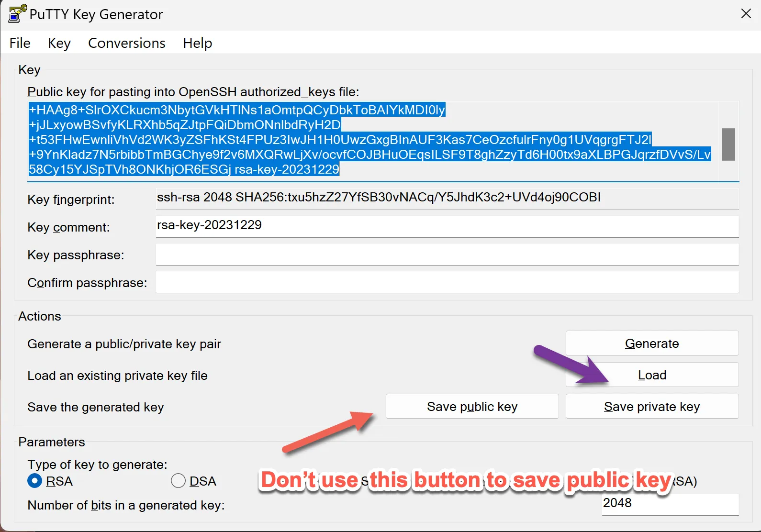Close the PuTTY Key Generator window
Image resolution: width=761 pixels, height=532 pixels.
click(x=746, y=14)
